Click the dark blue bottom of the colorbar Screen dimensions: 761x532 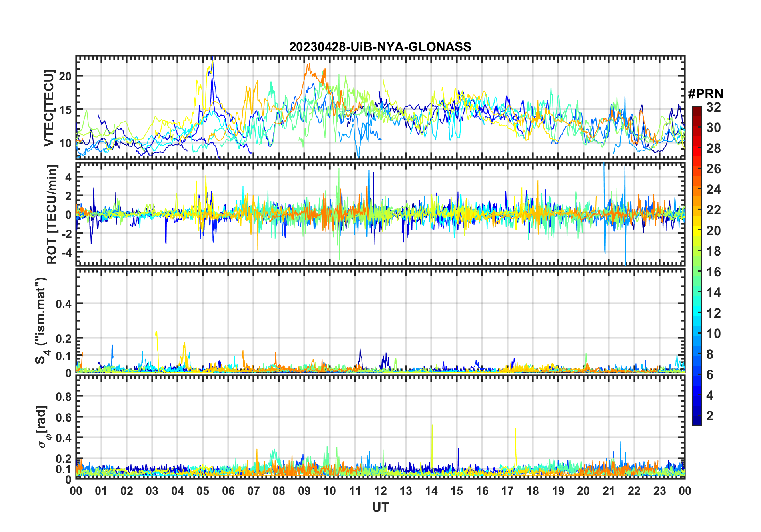(697, 421)
